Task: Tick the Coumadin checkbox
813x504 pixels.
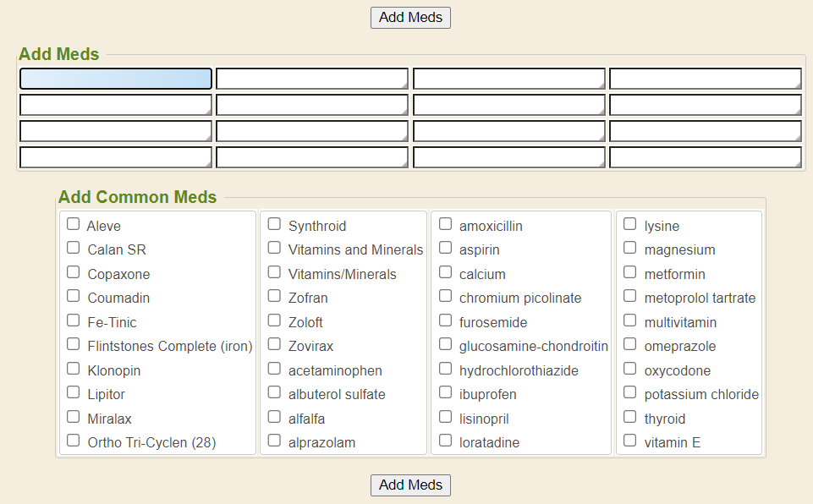Action: point(74,296)
